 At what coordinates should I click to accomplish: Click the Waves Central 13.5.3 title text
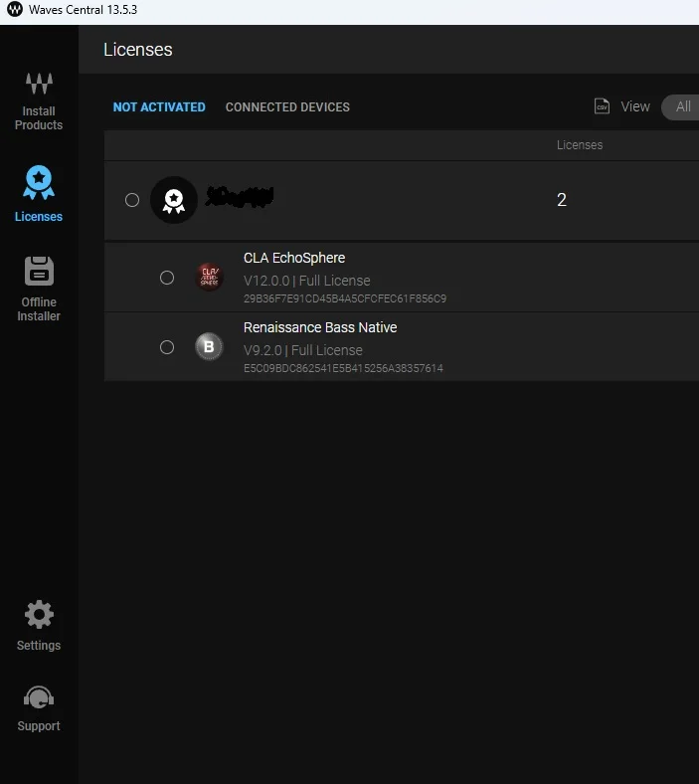tap(83, 10)
